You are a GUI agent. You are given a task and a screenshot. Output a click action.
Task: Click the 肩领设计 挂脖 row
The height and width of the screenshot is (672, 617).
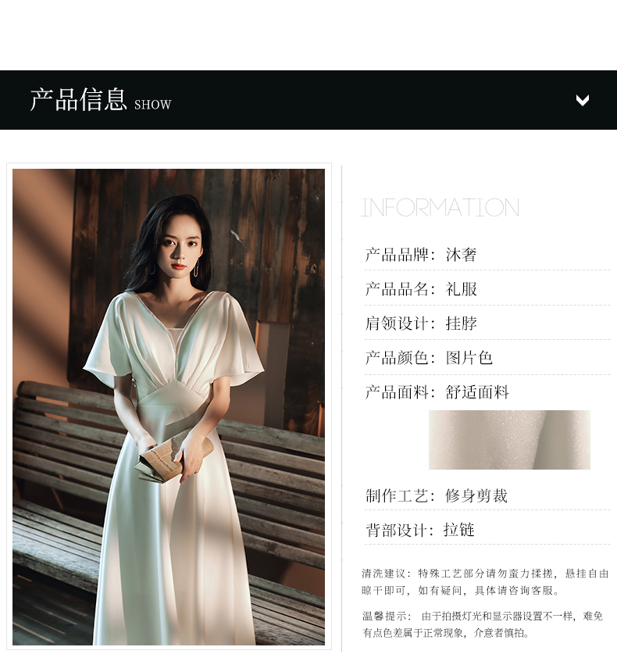pos(487,323)
